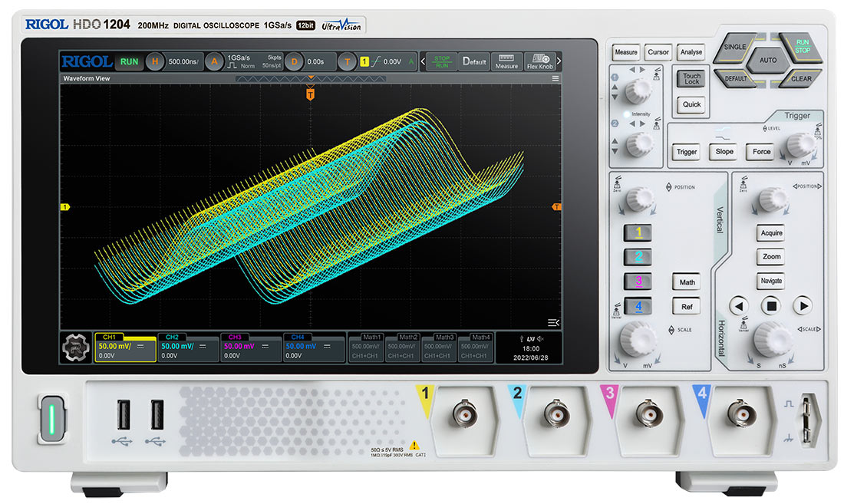Toggle channel 3 magenta button

[638, 282]
